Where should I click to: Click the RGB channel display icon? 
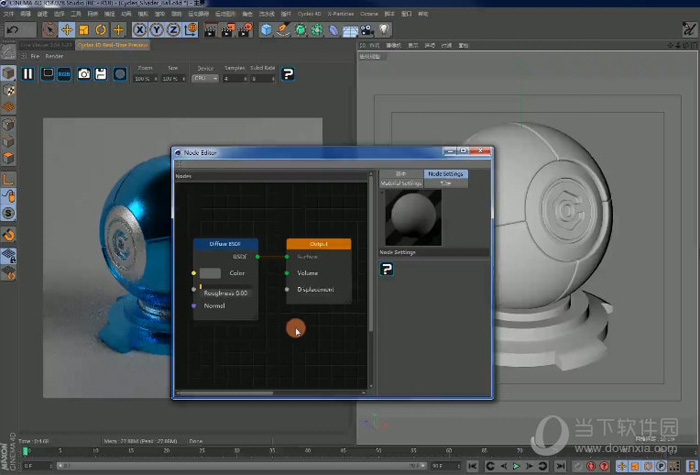pyautogui.click(x=64, y=74)
